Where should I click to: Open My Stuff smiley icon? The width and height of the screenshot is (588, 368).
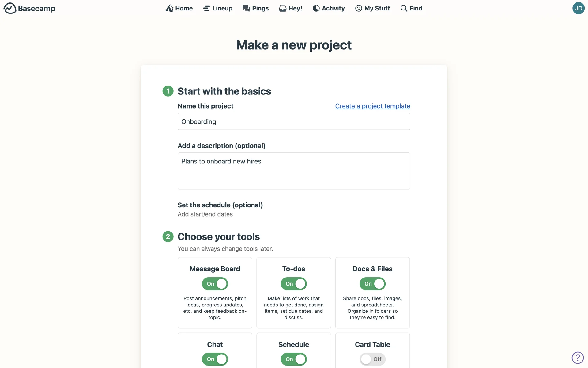coord(358,8)
